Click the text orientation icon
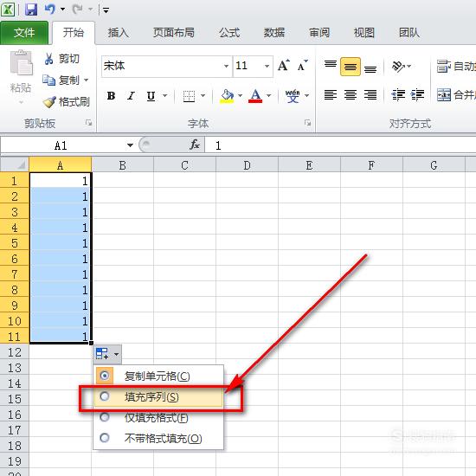 (x=398, y=66)
